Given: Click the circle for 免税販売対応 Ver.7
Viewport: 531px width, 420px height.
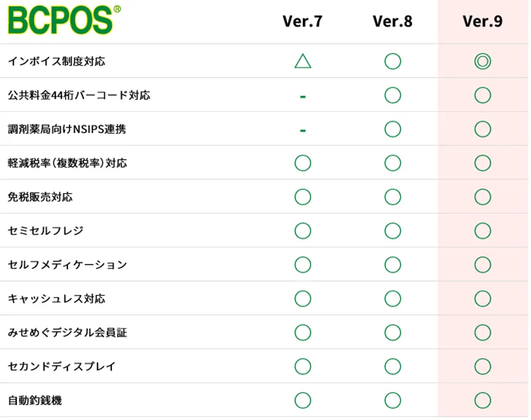Looking at the screenshot, I should (303, 197).
